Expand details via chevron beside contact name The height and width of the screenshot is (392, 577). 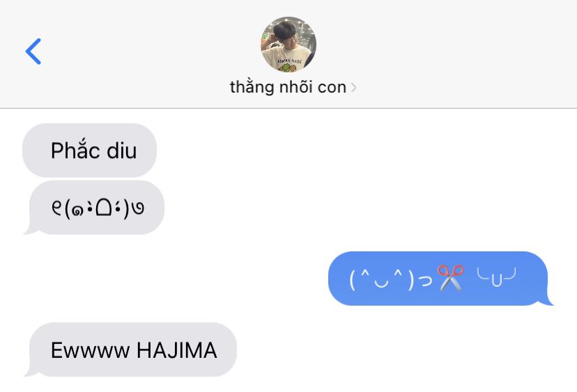[353, 88]
